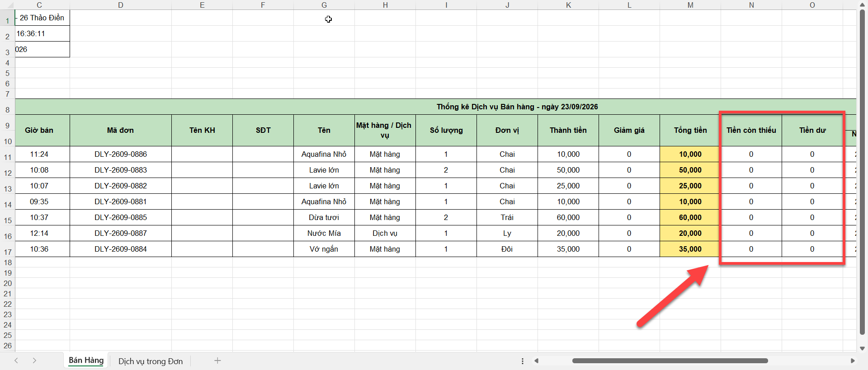Select row 11 header
Image resolution: width=868 pixels, height=370 pixels.
7,154
